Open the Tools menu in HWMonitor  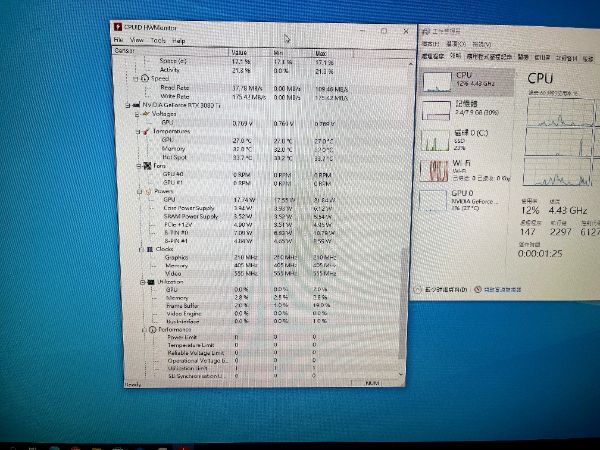tap(158, 40)
